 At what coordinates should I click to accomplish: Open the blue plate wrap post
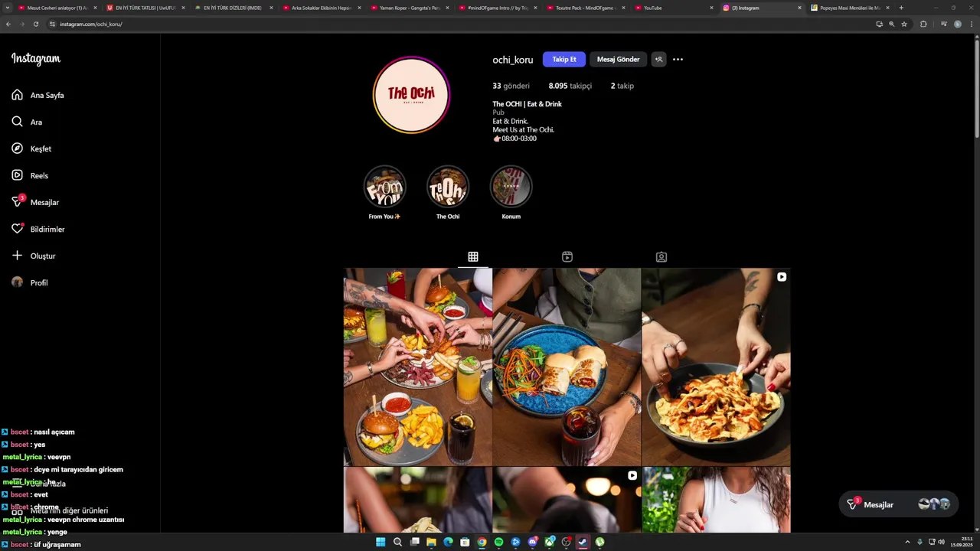pyautogui.click(x=567, y=367)
